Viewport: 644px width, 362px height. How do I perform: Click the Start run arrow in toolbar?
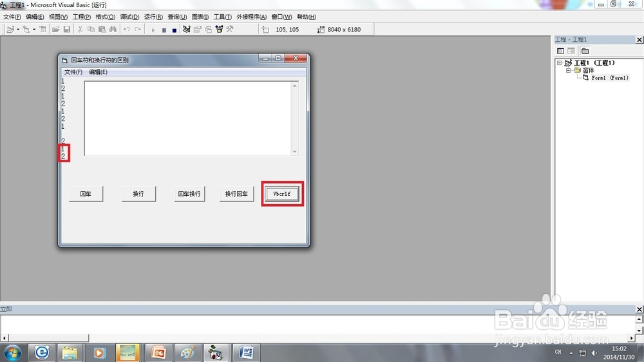153,30
